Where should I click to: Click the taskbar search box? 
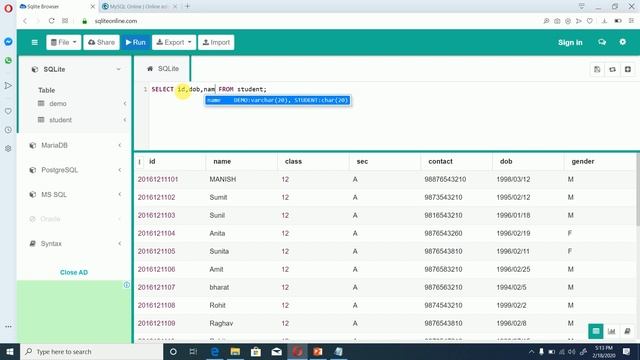click(x=91, y=351)
